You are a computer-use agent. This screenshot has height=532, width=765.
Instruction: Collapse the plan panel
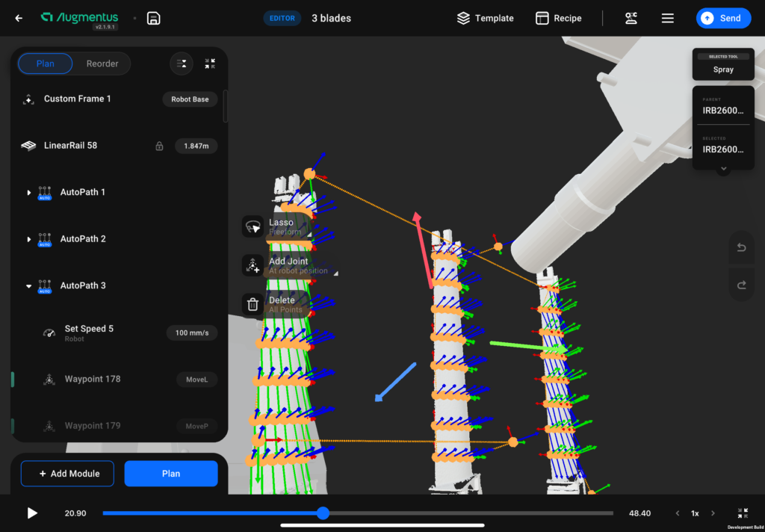(x=210, y=64)
